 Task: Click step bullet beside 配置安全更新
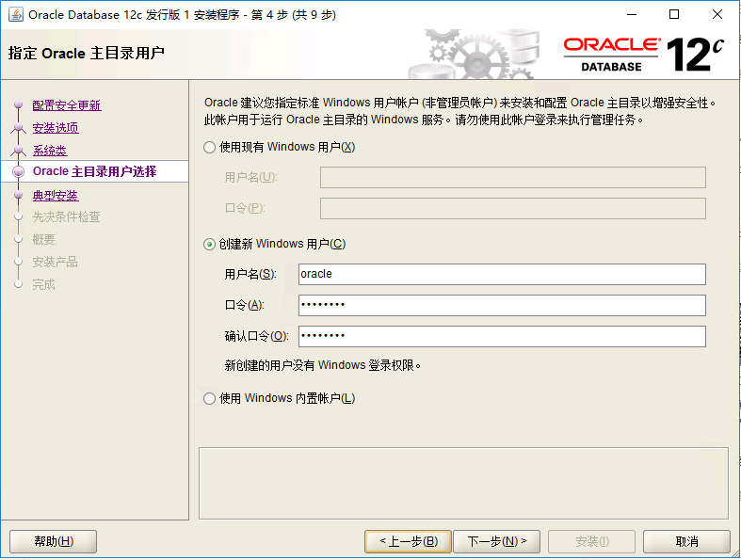[x=19, y=104]
